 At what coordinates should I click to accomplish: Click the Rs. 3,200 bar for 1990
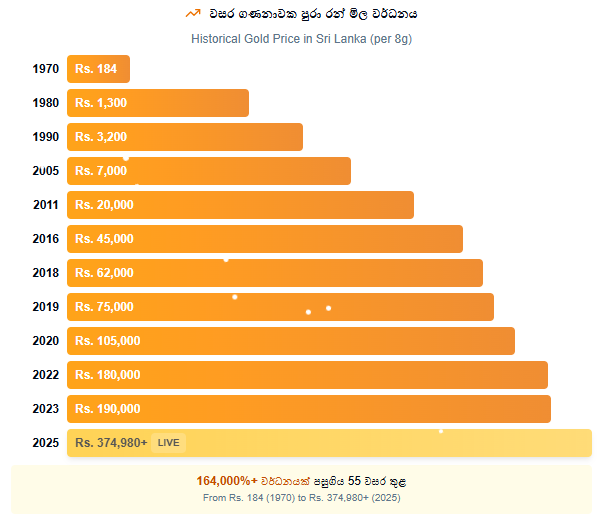coord(185,137)
